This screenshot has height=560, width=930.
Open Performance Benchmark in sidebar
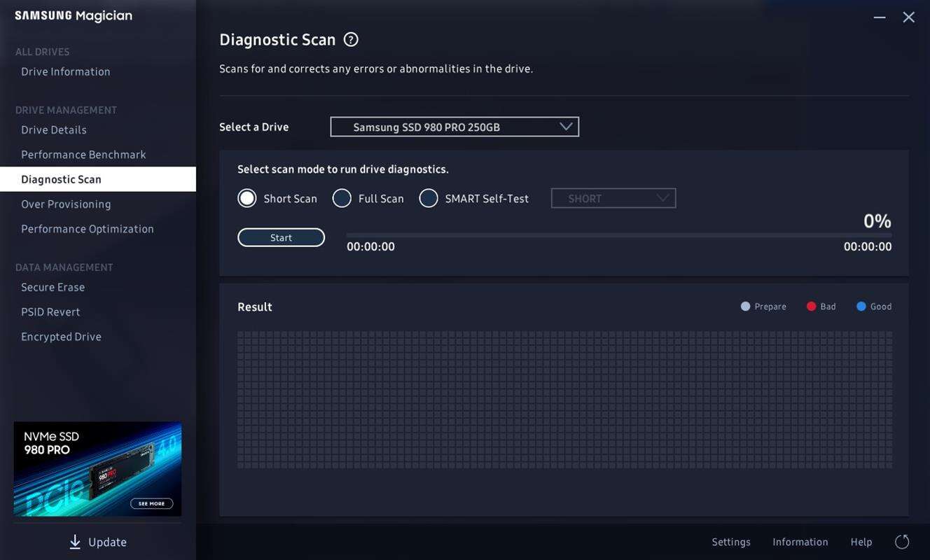[83, 155]
